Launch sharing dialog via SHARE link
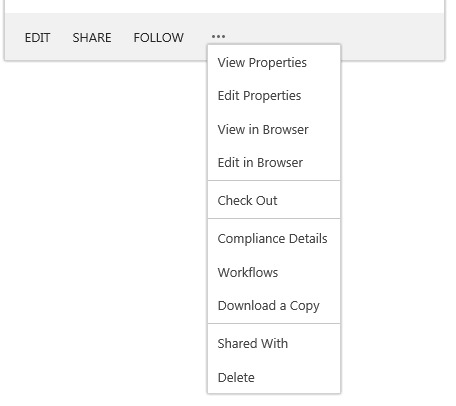The width and height of the screenshot is (456, 406). [92, 38]
